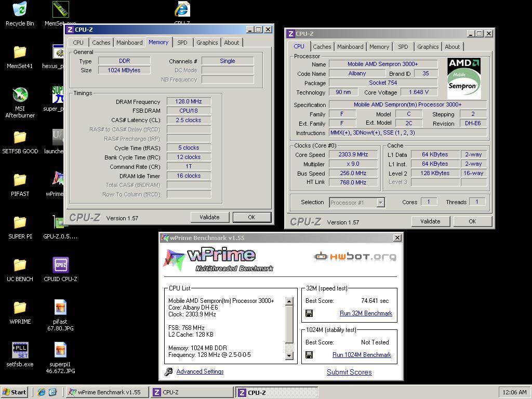The height and width of the screenshot is (399, 532).
Task: Switch to first CPU-Z taskbar button
Action: (x=192, y=392)
